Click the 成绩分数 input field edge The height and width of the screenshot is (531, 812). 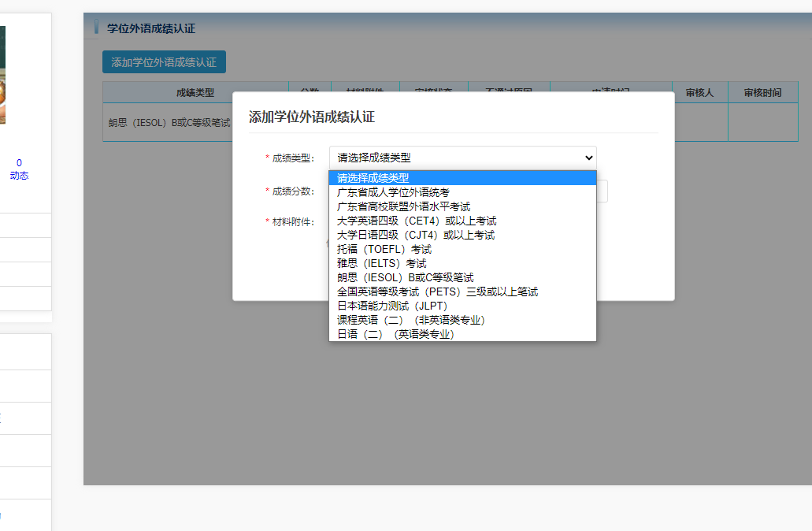pyautogui.click(x=603, y=191)
